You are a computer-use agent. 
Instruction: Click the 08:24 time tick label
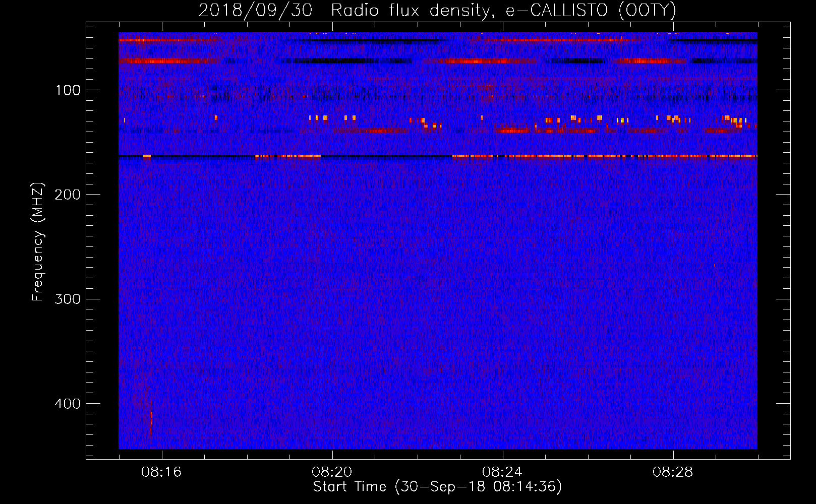pyautogui.click(x=502, y=472)
